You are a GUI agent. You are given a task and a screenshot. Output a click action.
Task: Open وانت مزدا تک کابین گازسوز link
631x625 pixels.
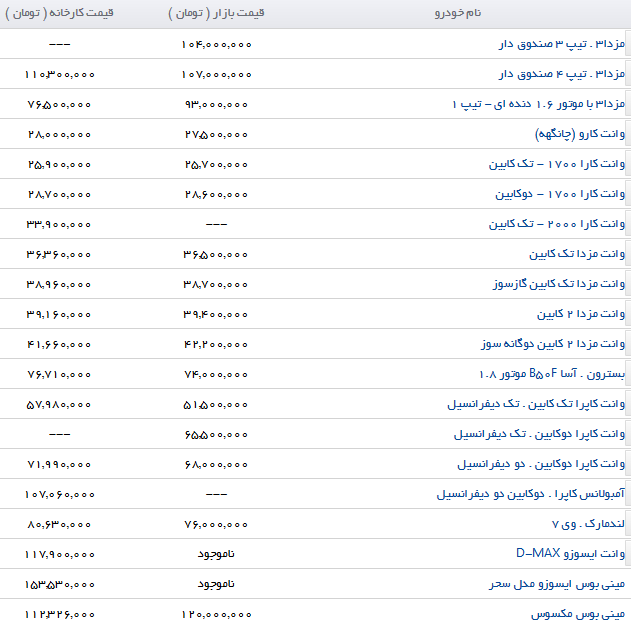click(x=559, y=284)
